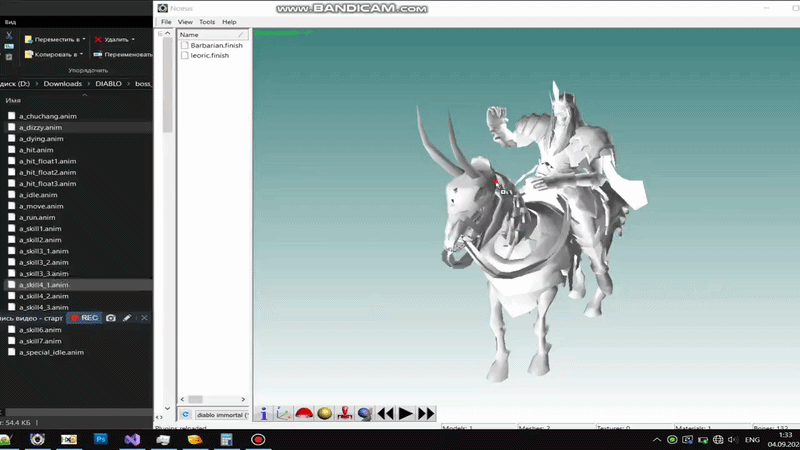The width and height of the screenshot is (800, 450).
Task: Click the red dome toolbar icon
Action: (x=304, y=413)
